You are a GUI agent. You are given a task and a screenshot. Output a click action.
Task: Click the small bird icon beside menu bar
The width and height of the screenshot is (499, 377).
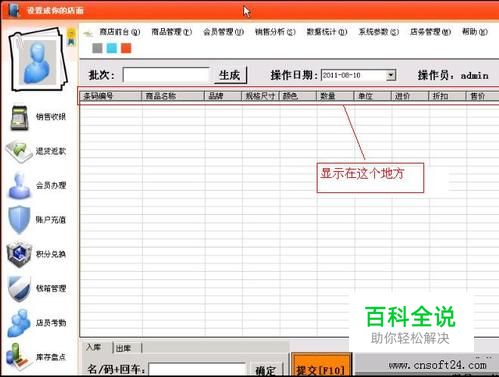click(88, 33)
